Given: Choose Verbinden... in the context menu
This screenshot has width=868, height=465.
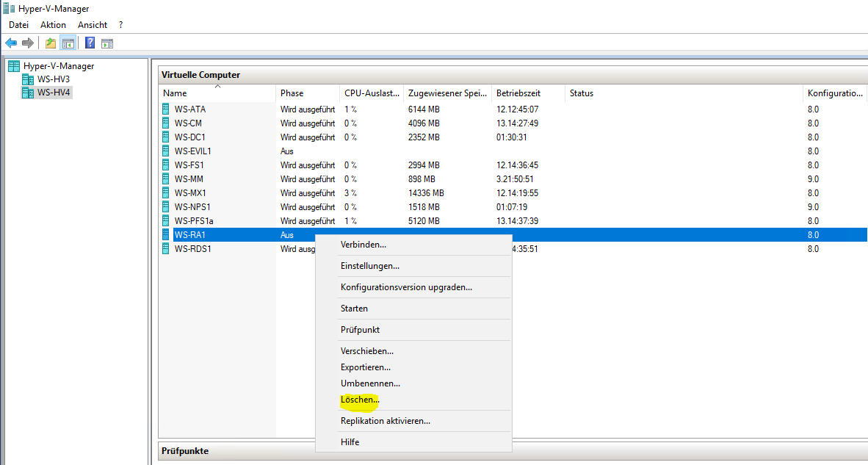Looking at the screenshot, I should (413, 245).
